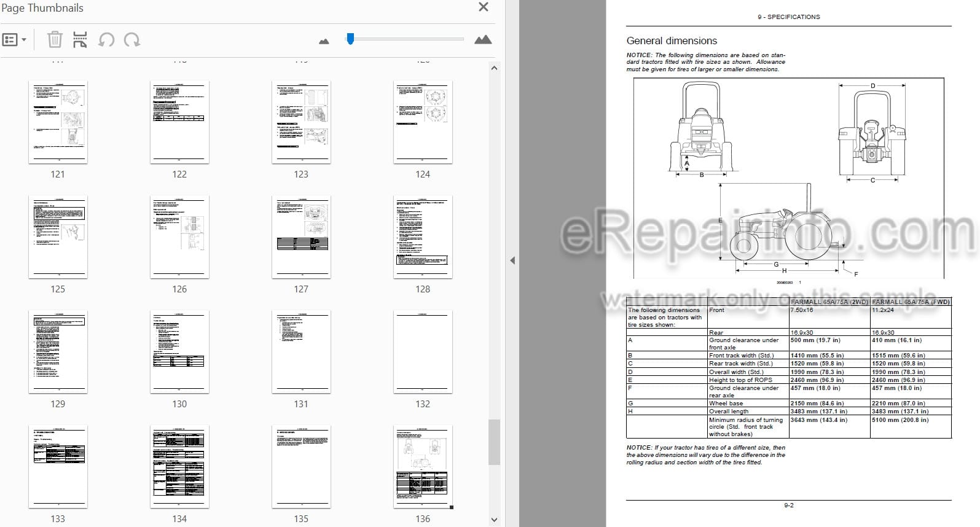Click the Delete pages trash icon

(55, 40)
